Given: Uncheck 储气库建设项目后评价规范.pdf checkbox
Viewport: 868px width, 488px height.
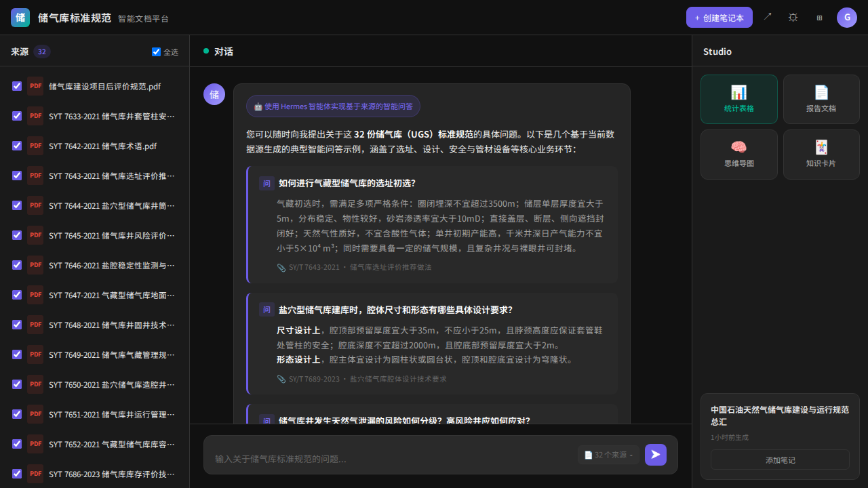Looking at the screenshot, I should (17, 86).
